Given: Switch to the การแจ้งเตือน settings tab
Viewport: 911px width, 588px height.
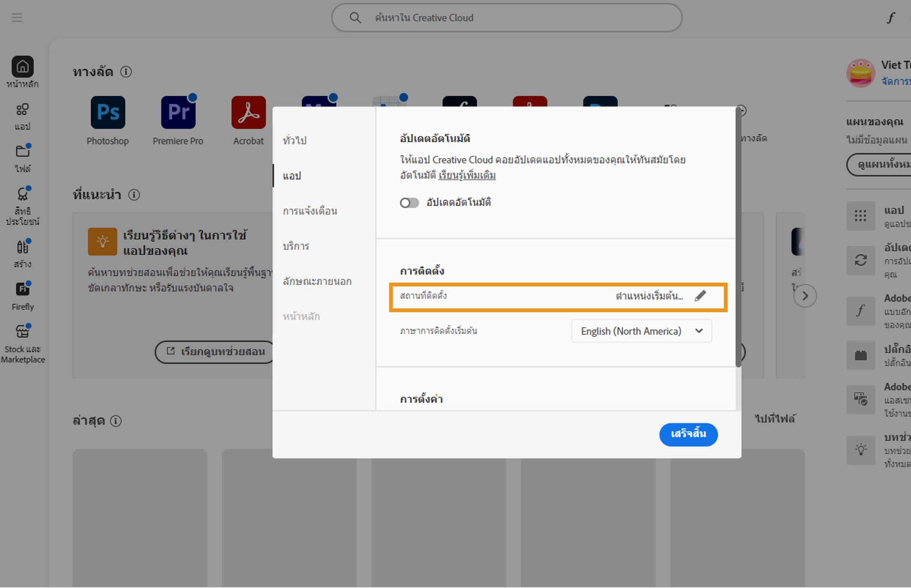Looking at the screenshot, I should point(310,211).
